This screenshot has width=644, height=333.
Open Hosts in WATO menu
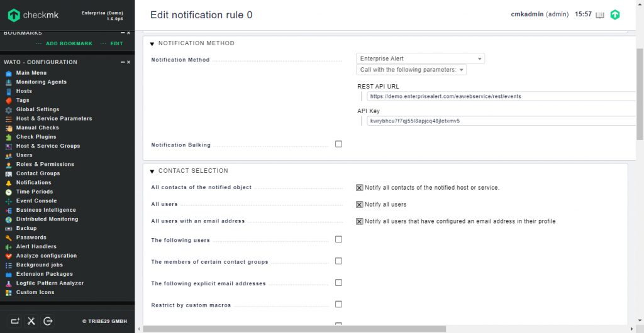tap(24, 91)
